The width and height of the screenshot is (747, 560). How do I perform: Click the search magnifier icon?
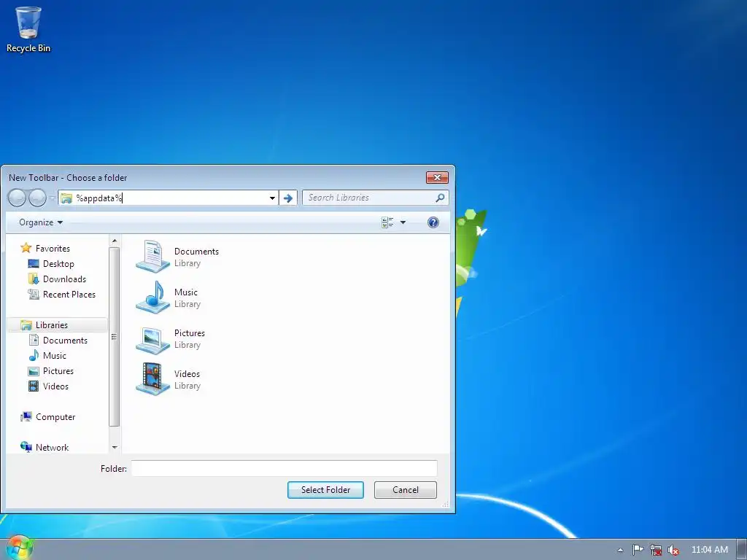[440, 198]
